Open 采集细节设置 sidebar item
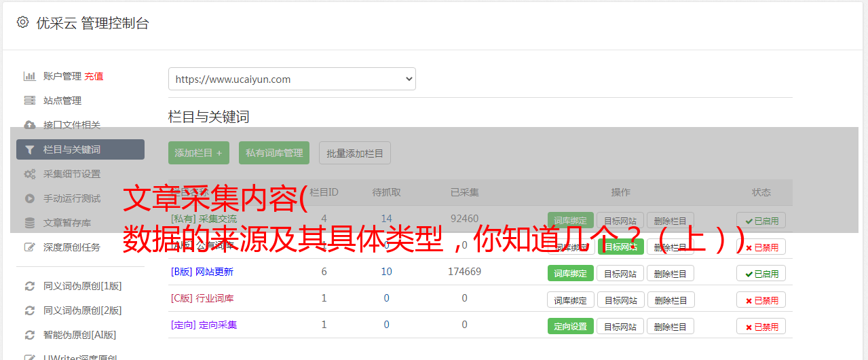 [72, 174]
